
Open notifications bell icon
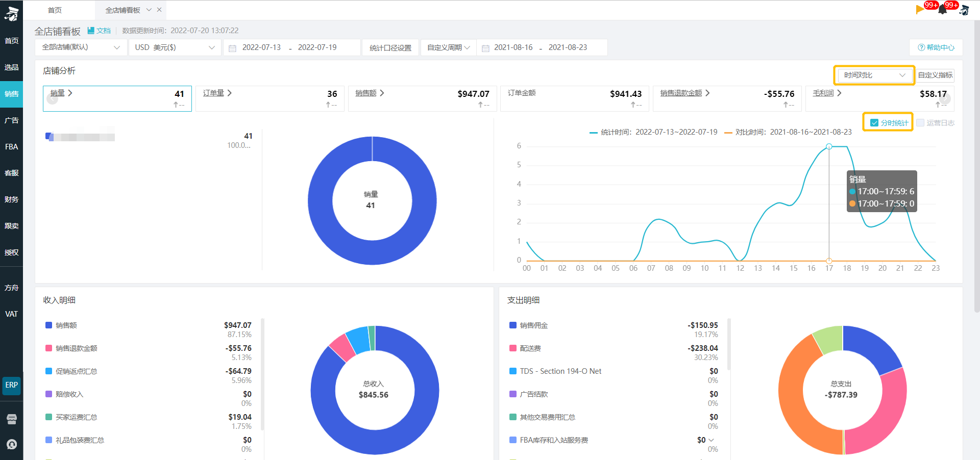coord(943,10)
